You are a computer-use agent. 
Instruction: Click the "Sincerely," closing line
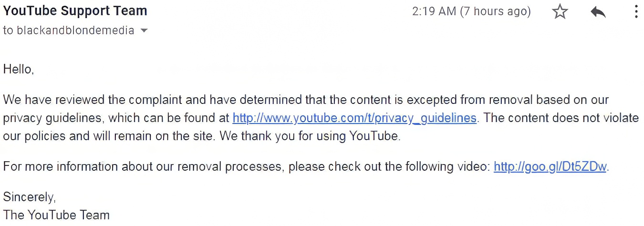tap(30, 196)
